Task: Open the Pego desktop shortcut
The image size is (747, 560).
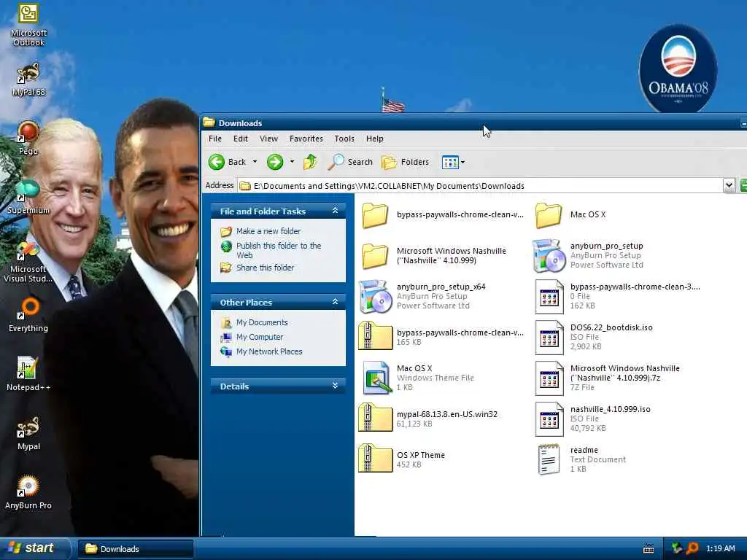Action: click(x=28, y=138)
